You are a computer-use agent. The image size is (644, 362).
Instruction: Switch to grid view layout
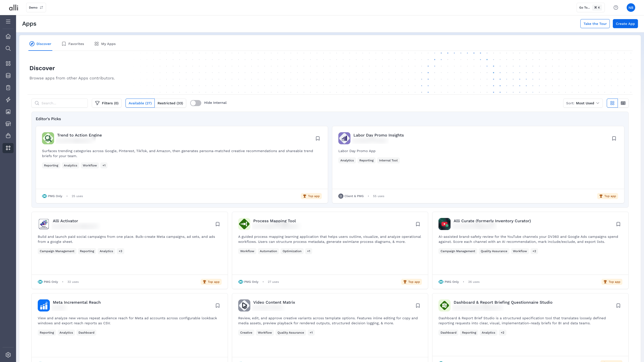point(612,103)
